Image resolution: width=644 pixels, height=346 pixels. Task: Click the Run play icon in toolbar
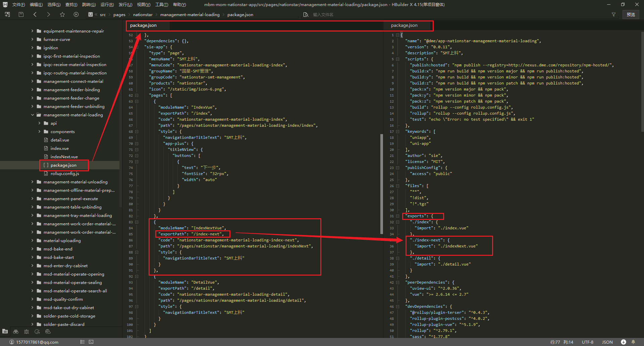point(76,14)
